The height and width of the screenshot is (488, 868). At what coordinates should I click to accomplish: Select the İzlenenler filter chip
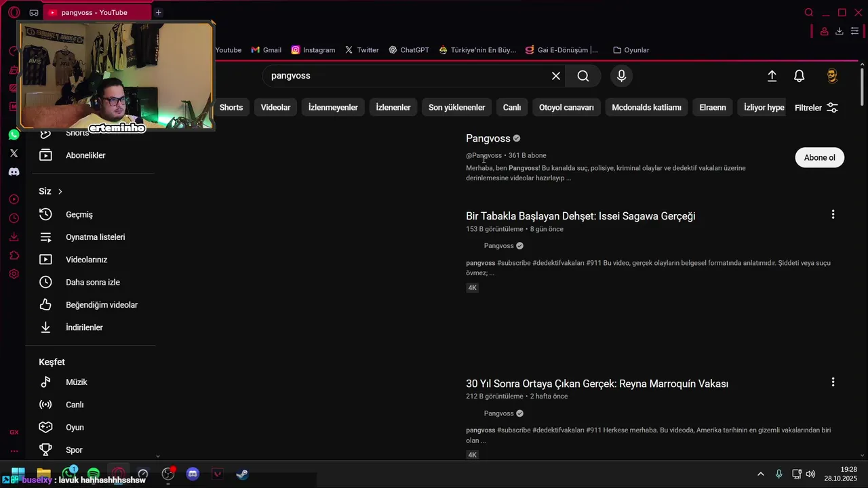pos(393,107)
